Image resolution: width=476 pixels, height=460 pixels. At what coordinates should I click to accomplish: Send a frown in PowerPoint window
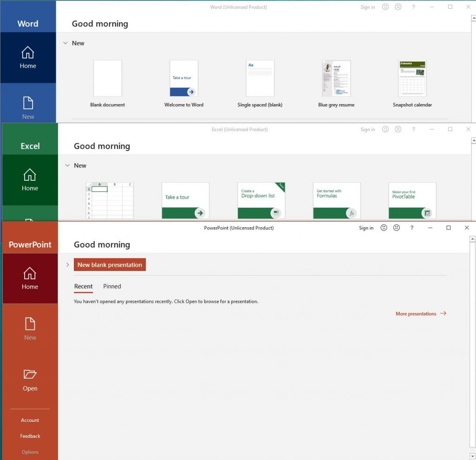click(397, 228)
